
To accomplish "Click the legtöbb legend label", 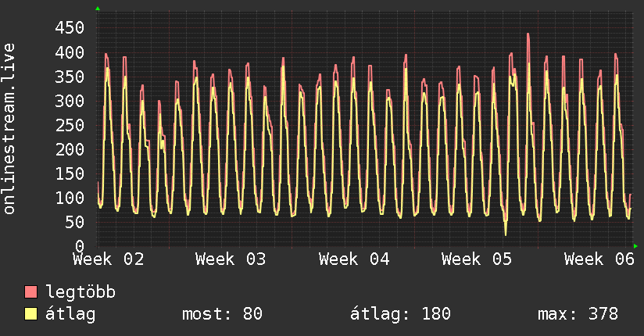I will [80, 292].
